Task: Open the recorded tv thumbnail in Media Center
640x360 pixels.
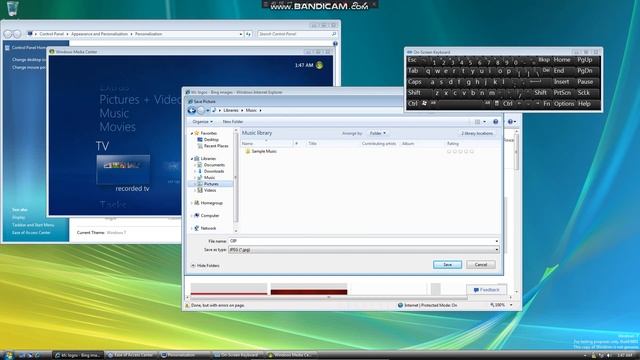Action: [x=123, y=170]
